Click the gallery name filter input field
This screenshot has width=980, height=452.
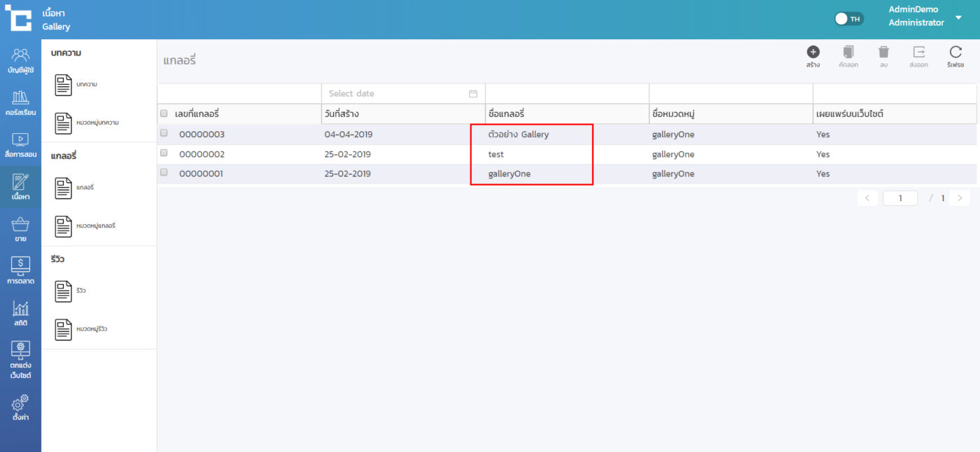[566, 94]
